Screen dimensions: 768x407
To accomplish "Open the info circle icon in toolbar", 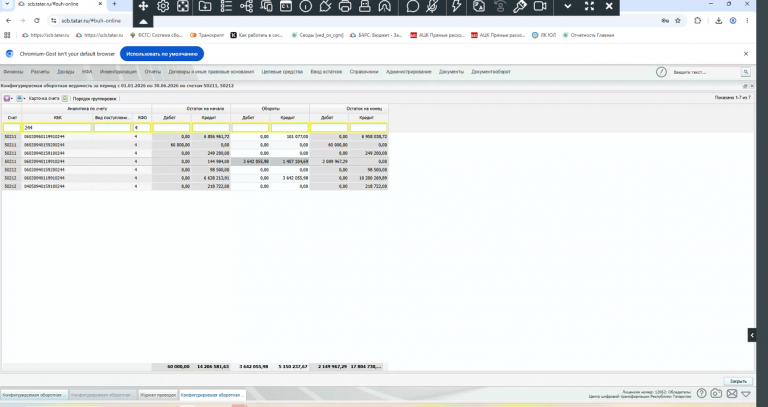I will pos(306,6).
